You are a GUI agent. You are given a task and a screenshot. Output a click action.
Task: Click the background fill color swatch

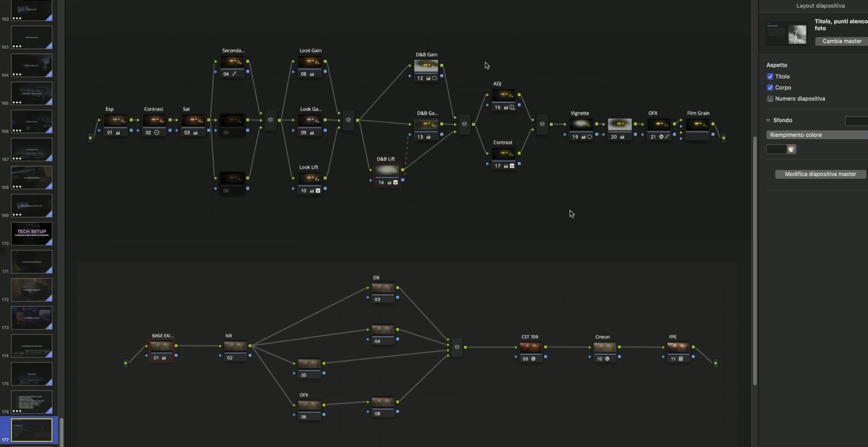[x=776, y=149]
